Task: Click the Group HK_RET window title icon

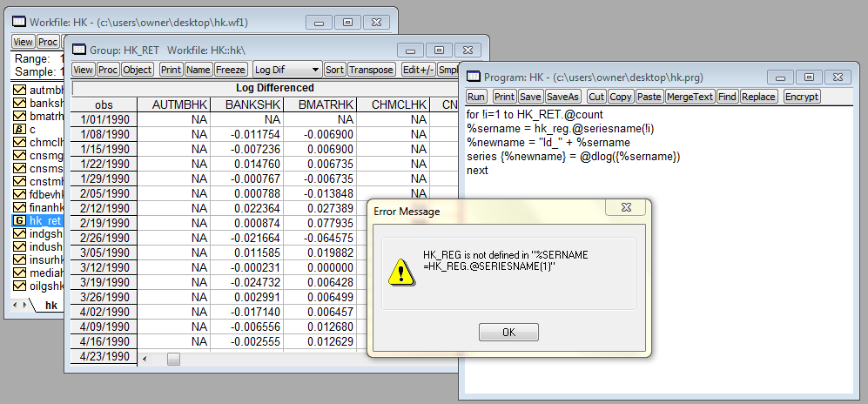Action: click(80, 50)
